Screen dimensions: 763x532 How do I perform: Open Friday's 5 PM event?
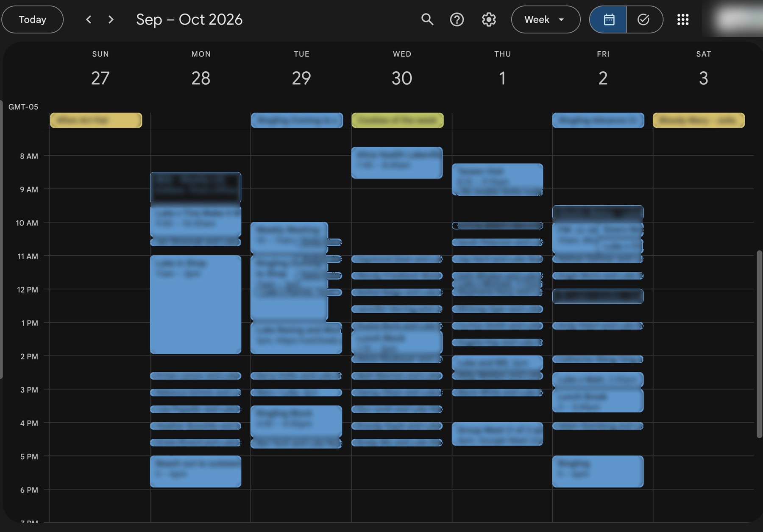(598, 471)
